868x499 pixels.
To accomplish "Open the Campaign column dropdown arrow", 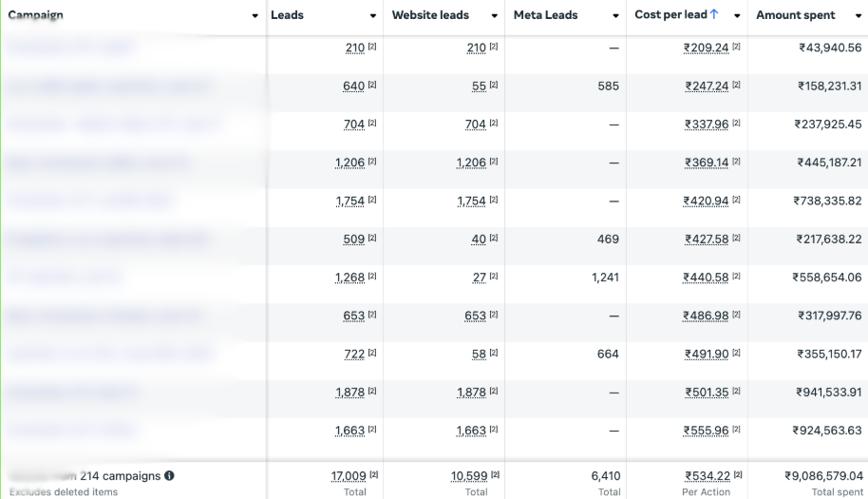I will click(255, 16).
